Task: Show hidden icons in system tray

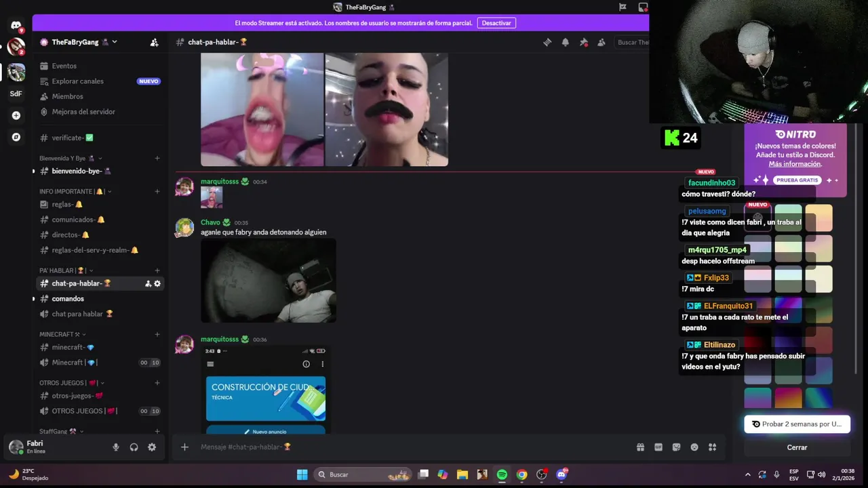Action: pyautogui.click(x=747, y=474)
